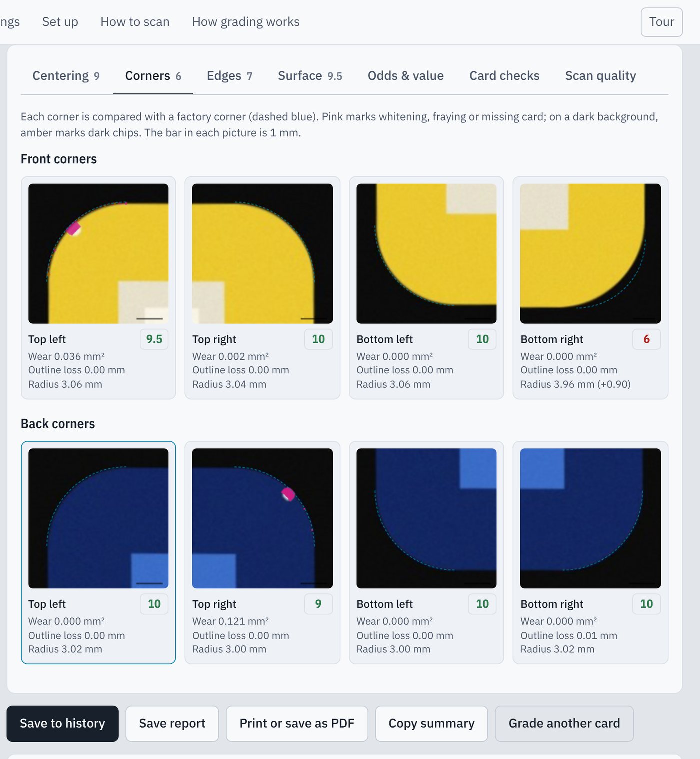Open back Top right corner image
700x759 pixels.
[x=262, y=518]
